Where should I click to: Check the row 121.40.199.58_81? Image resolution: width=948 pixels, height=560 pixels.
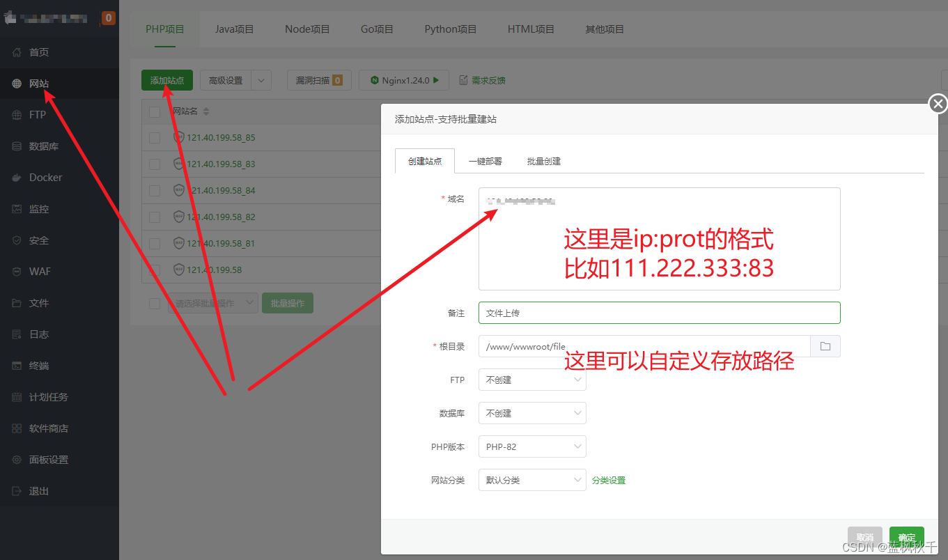click(155, 244)
